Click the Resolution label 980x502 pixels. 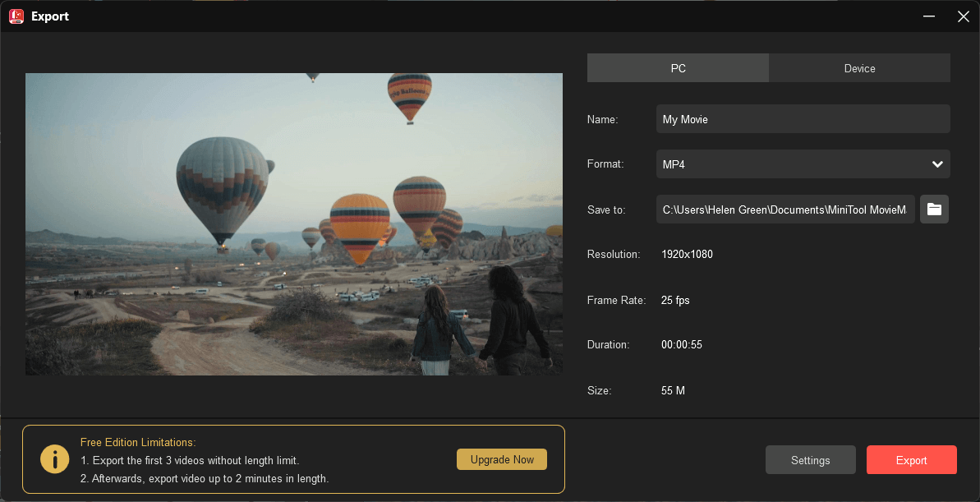(614, 255)
